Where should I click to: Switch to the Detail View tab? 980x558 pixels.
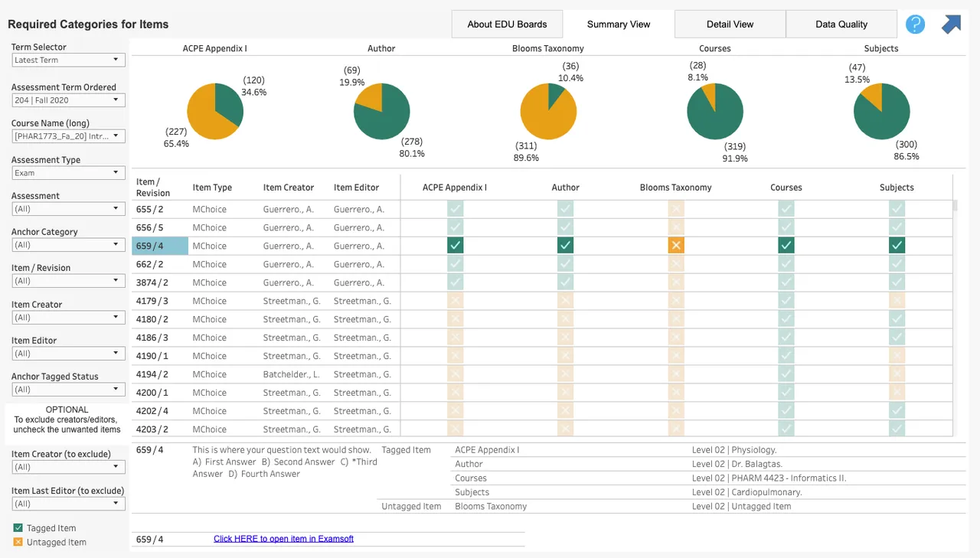[x=730, y=24]
